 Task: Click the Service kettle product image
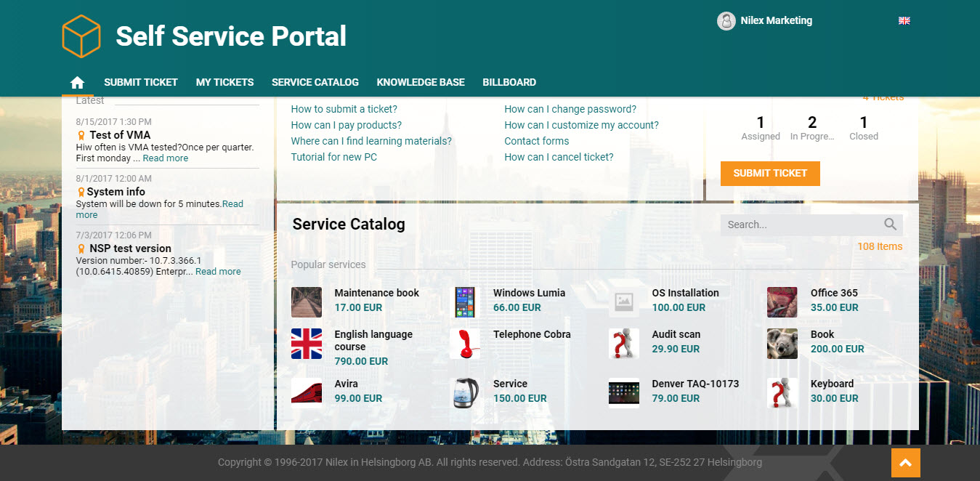(465, 393)
